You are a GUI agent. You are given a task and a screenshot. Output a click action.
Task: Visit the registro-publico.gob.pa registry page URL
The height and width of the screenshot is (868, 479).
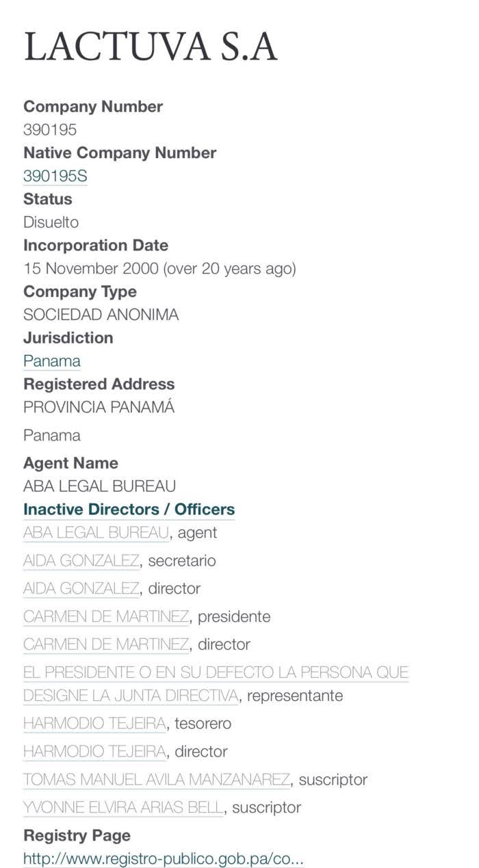click(163, 858)
